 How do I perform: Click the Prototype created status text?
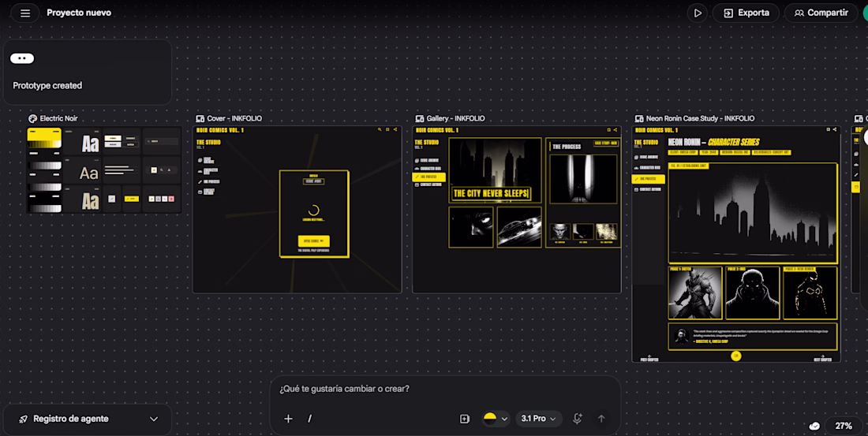click(47, 86)
